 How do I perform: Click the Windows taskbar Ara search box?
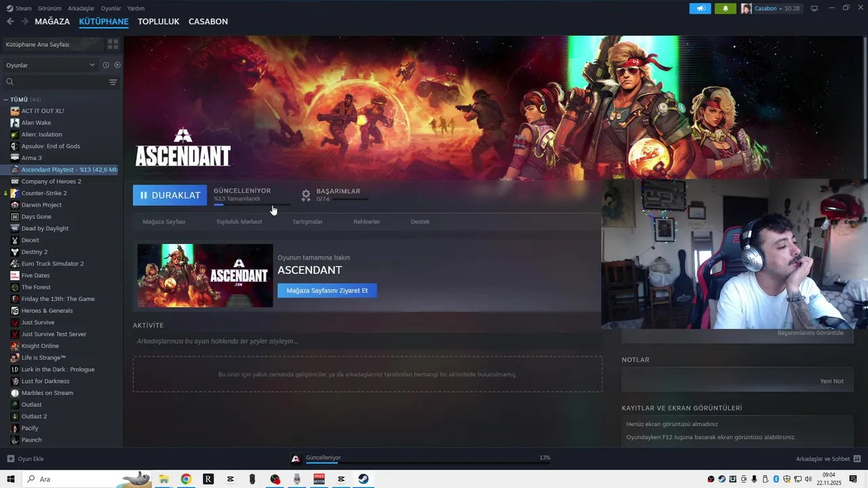87,479
